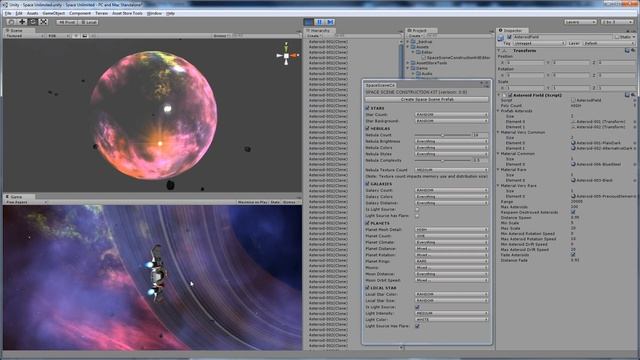Screen dimensions: 640x360
Task: Click Create Space Scene Prefab button
Action: [x=427, y=100]
